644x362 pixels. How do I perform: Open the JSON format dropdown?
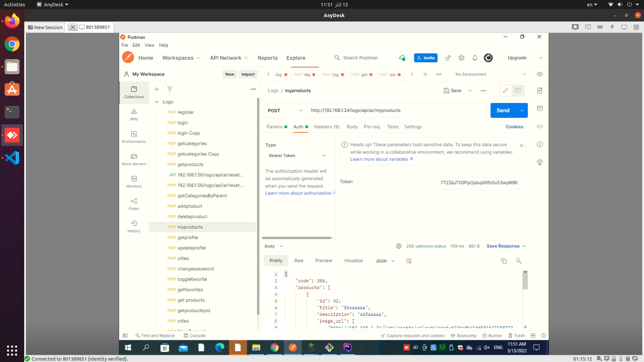(385, 261)
